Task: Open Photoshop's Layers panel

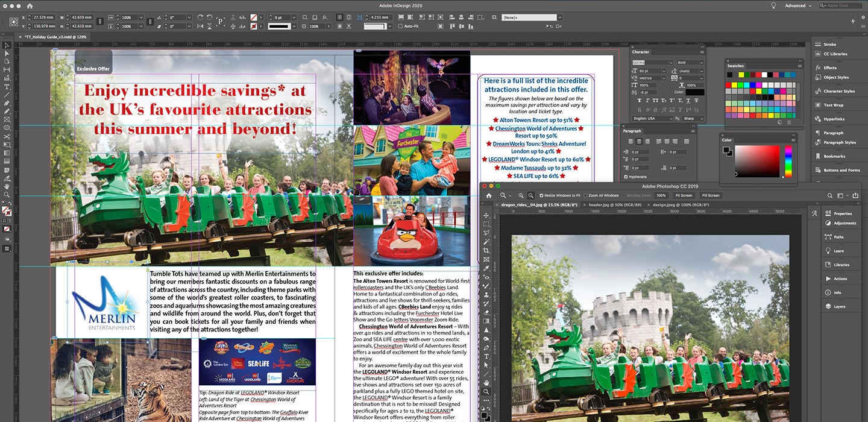Action: pos(839,306)
